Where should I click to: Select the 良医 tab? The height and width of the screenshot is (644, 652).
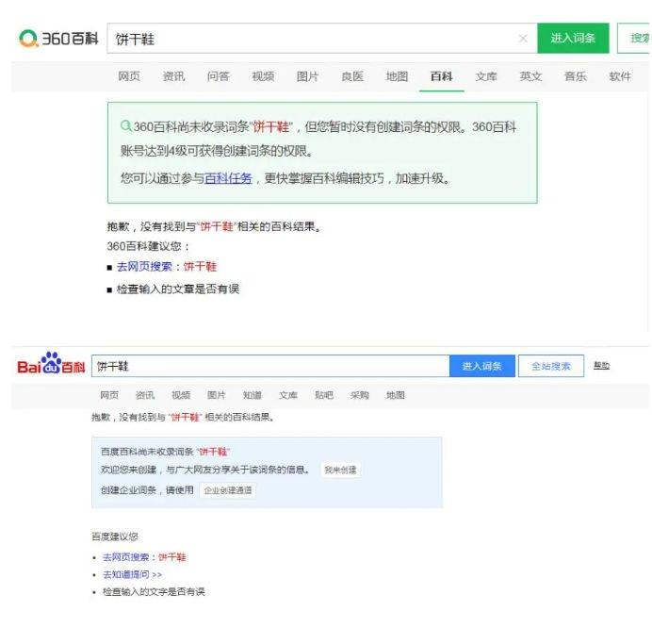[352, 76]
